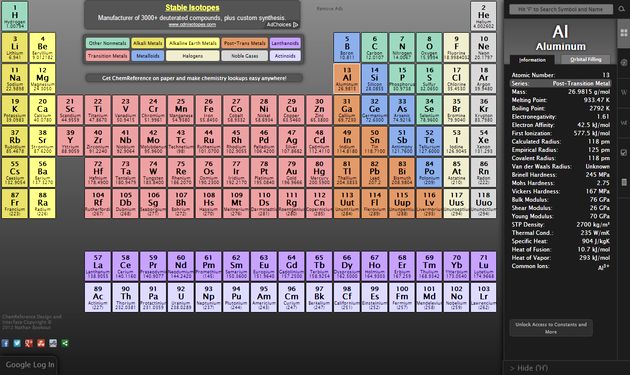The height and width of the screenshot is (375, 630).
Task: Click the checkbox-style sidebar icon
Action: [624, 152]
